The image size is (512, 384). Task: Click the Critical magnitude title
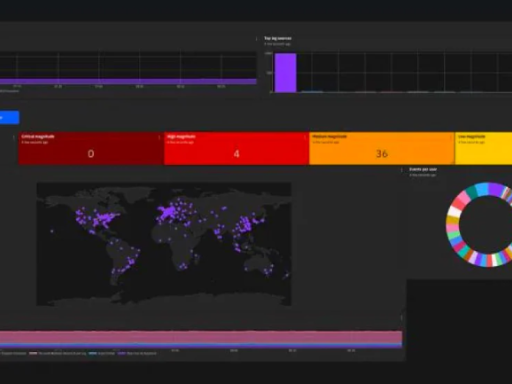point(38,136)
